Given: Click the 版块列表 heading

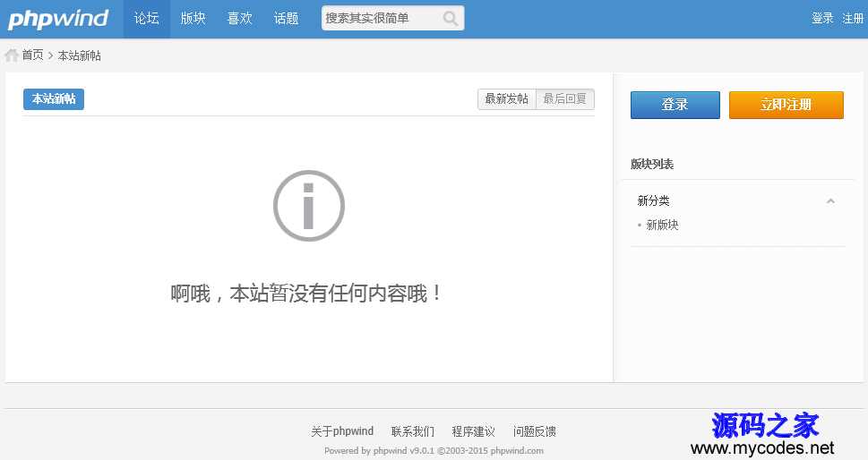Looking at the screenshot, I should tap(652, 164).
